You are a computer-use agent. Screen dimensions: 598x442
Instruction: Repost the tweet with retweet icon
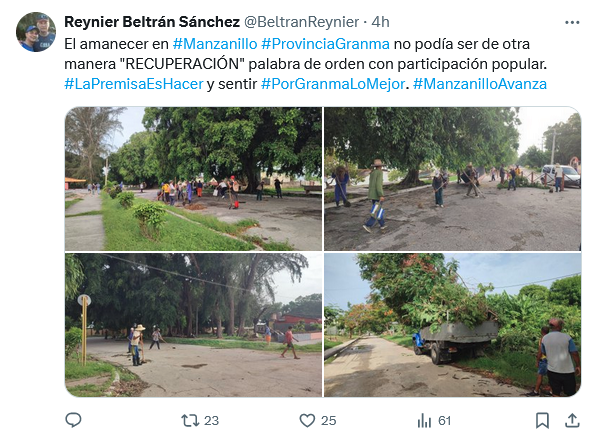190,420
